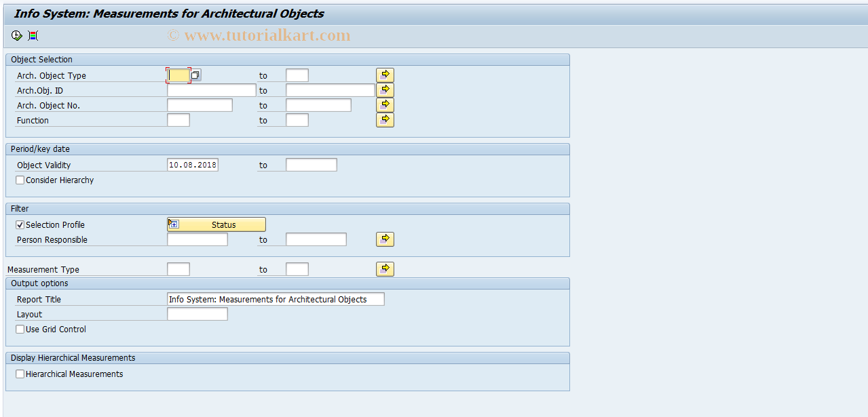Click the Execute clock icon in toolbar
The width and height of the screenshot is (868, 417).
click(x=17, y=36)
